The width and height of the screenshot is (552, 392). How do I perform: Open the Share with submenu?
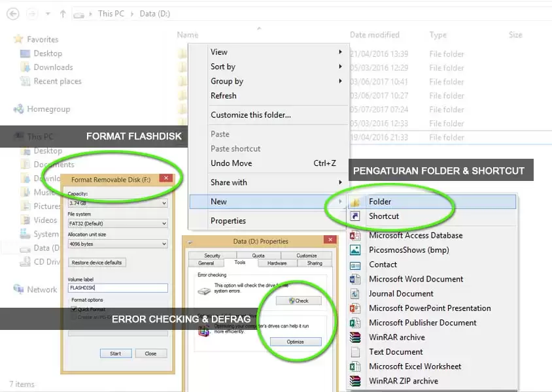[269, 182]
